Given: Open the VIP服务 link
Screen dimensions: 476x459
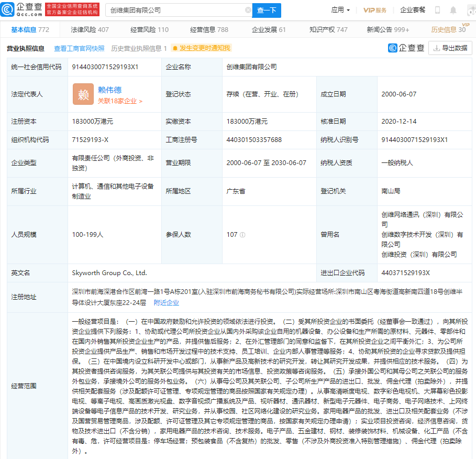Looking at the screenshot, I should tap(375, 10).
